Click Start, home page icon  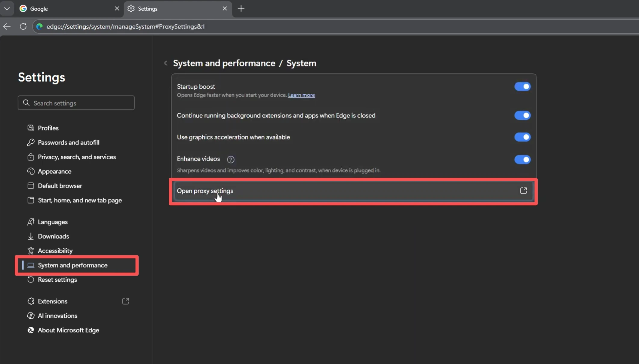coord(31,200)
